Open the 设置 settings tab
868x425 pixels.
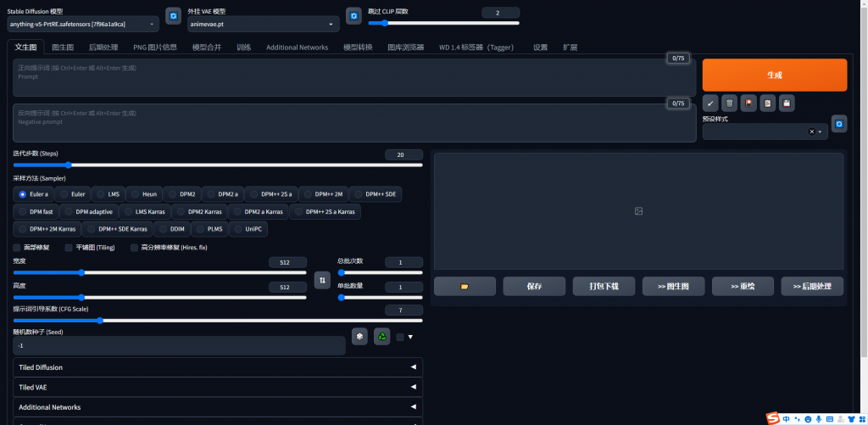click(540, 48)
